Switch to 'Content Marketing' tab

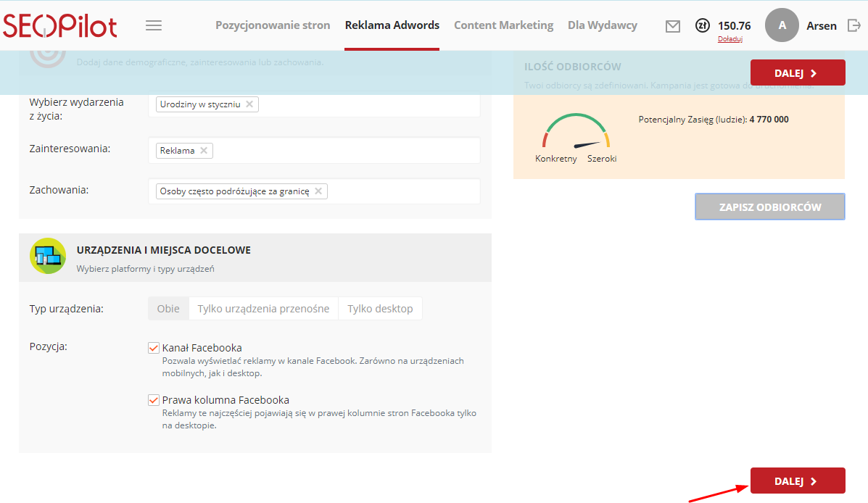pos(503,25)
